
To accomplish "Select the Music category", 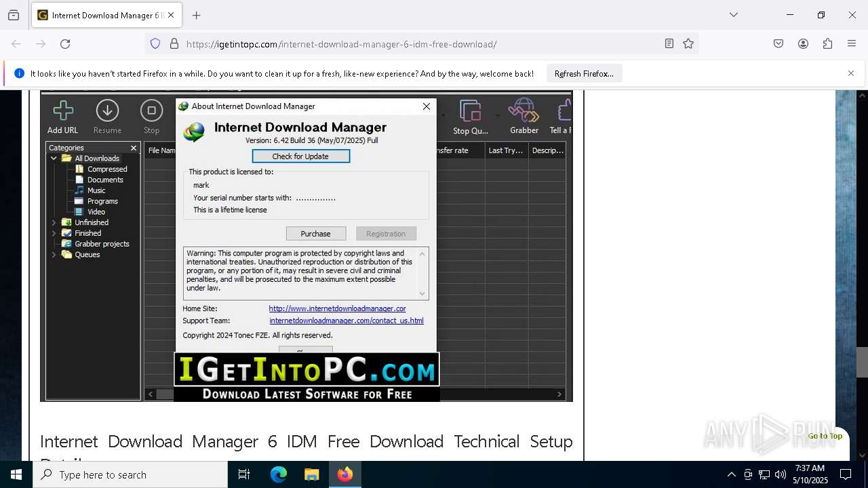I will (96, 190).
